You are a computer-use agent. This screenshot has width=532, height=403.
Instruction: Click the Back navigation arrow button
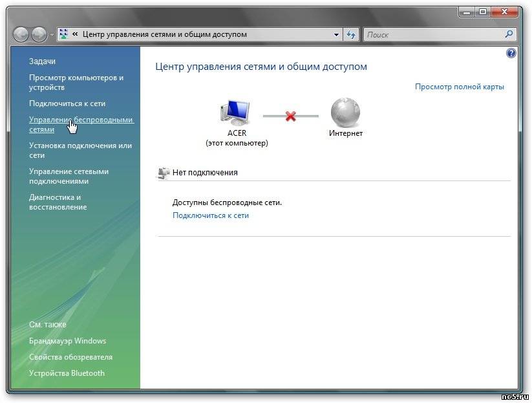21,34
